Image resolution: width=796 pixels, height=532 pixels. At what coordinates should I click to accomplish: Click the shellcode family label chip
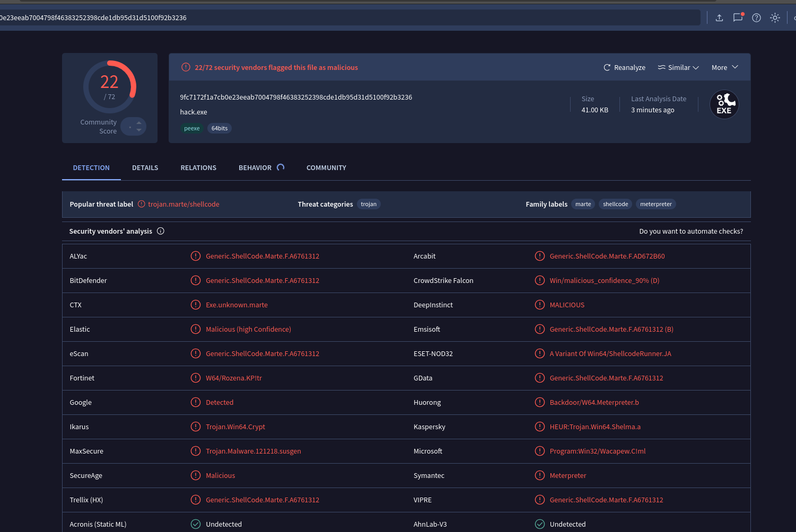coord(616,204)
